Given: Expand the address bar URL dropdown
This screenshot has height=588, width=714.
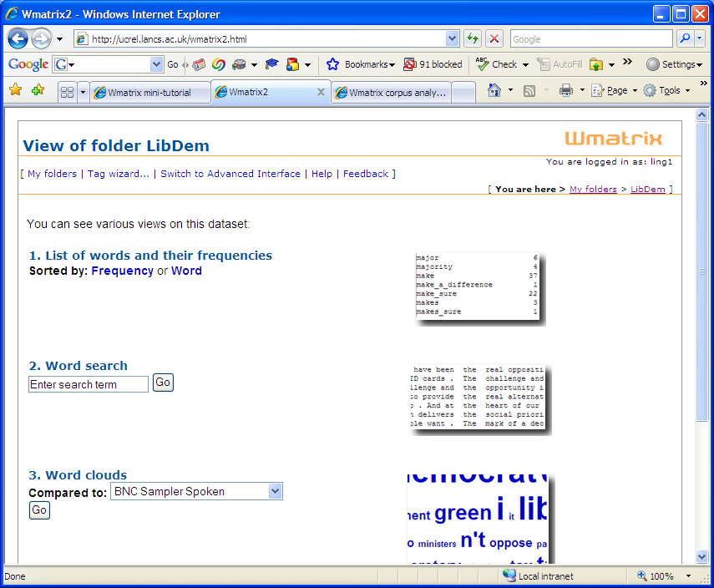Looking at the screenshot, I should click(452, 39).
